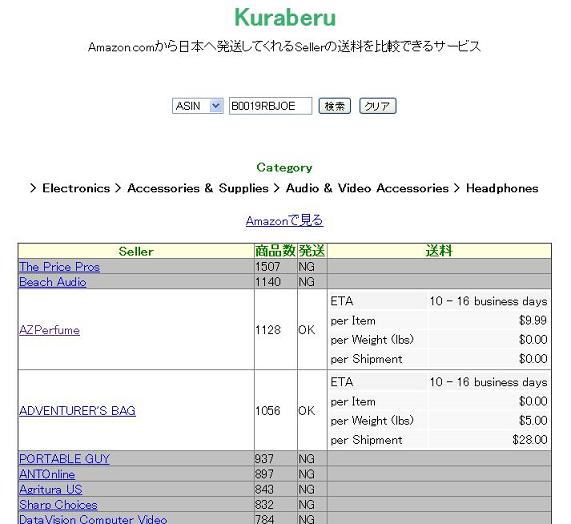The width and height of the screenshot is (571, 524).
Task: Click the ASIN input field containing B0019RBJOE
Action: (271, 106)
